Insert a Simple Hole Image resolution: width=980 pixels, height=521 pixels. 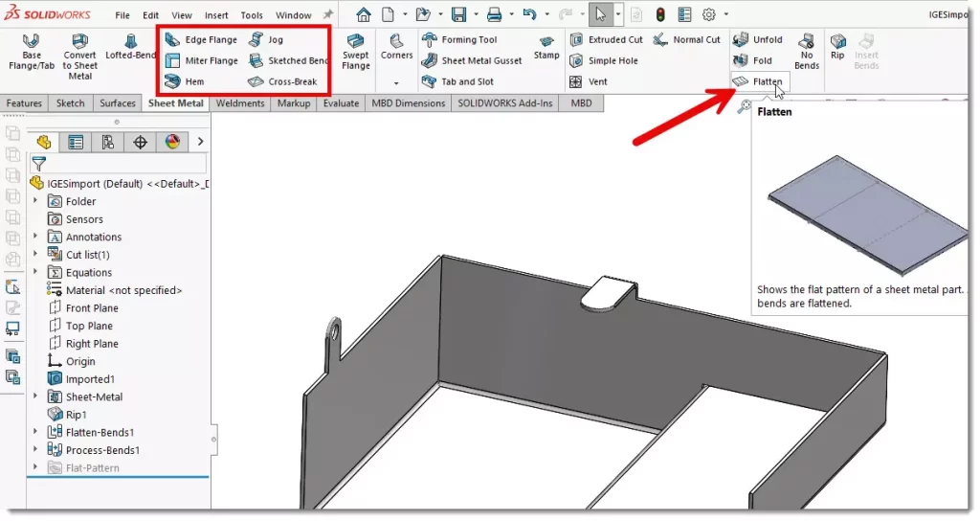click(604, 60)
